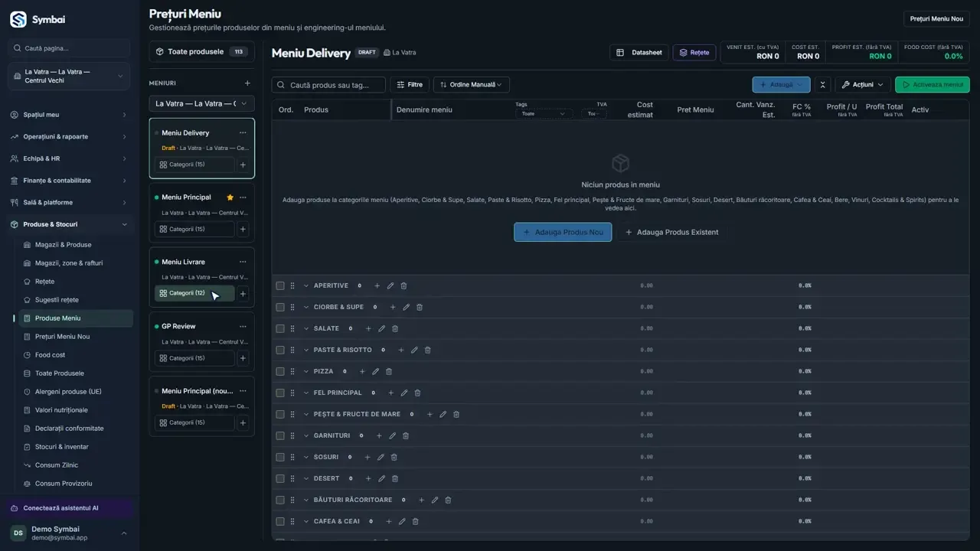Expand Finanțe & contabilitate in the sidebar
This screenshot has height=551, width=980.
(x=70, y=181)
